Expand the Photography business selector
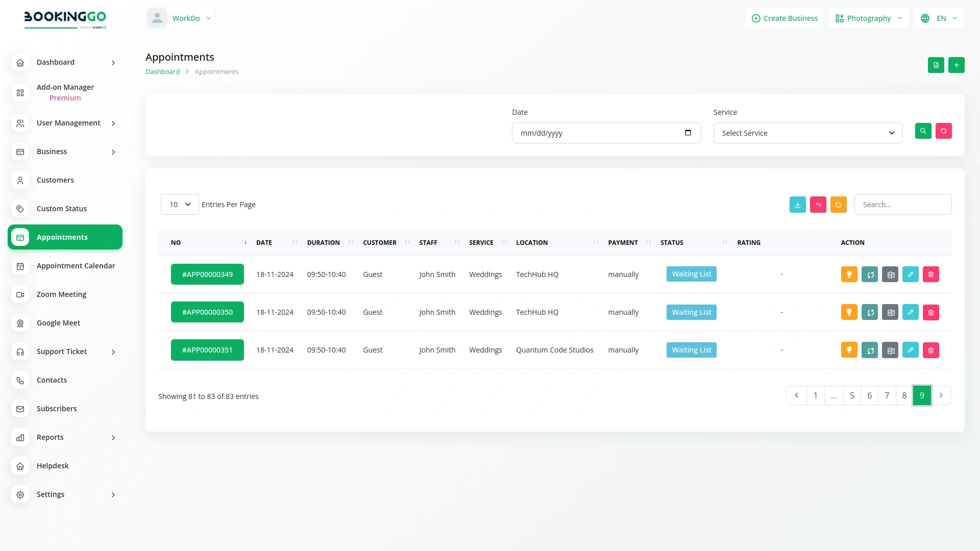Screen dimensions: 980x551 pos(868,18)
